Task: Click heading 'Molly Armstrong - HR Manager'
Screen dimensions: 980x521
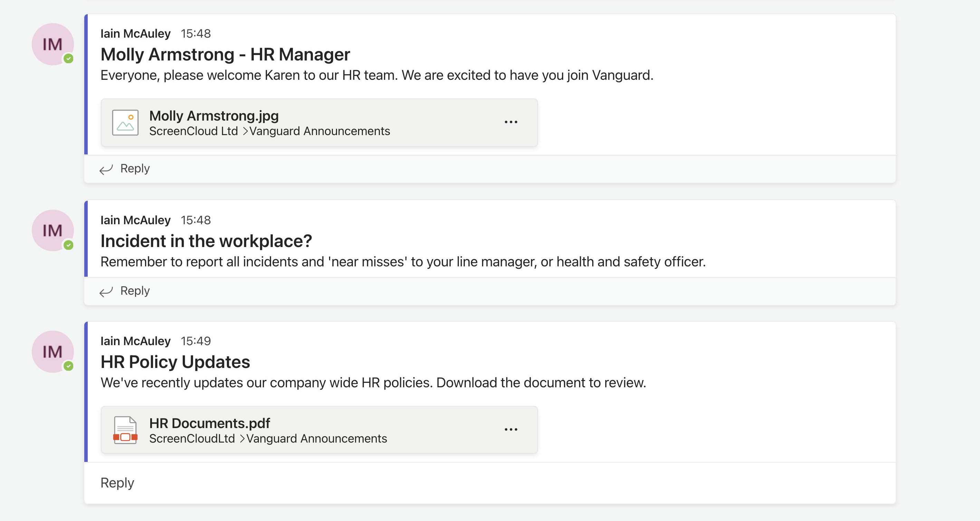Action: click(x=225, y=55)
